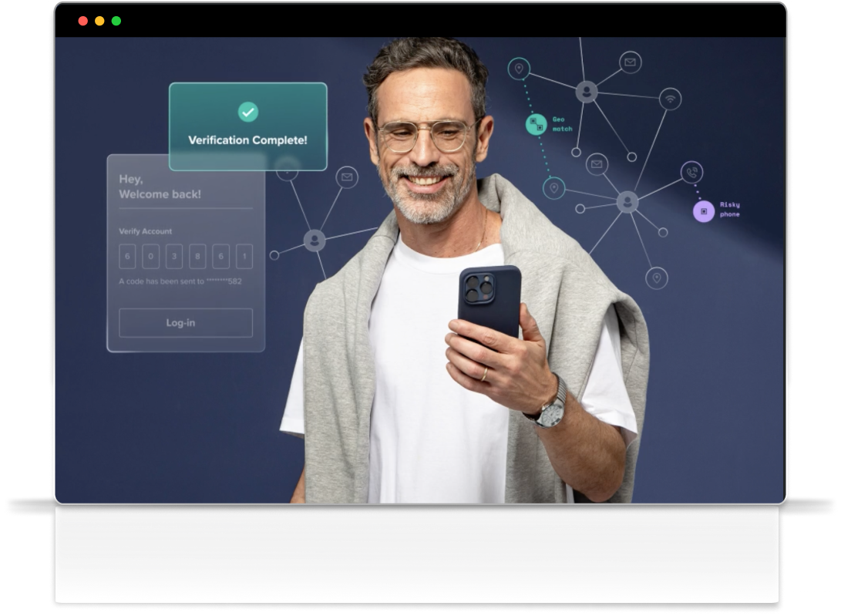Image resolution: width=841 pixels, height=616 pixels.
Task: Click the lowest location pin in right network
Action: click(656, 278)
